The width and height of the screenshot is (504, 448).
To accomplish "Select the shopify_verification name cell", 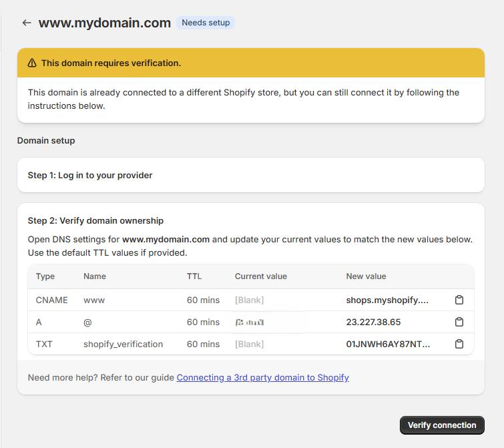I will 123,344.
